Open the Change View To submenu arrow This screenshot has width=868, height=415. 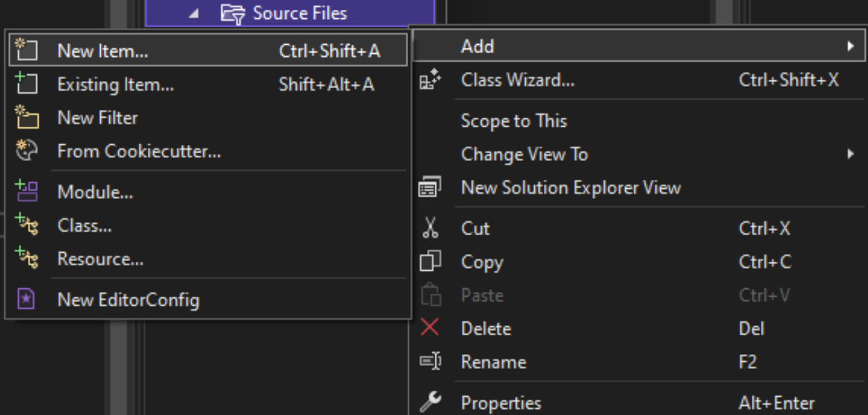(x=850, y=154)
